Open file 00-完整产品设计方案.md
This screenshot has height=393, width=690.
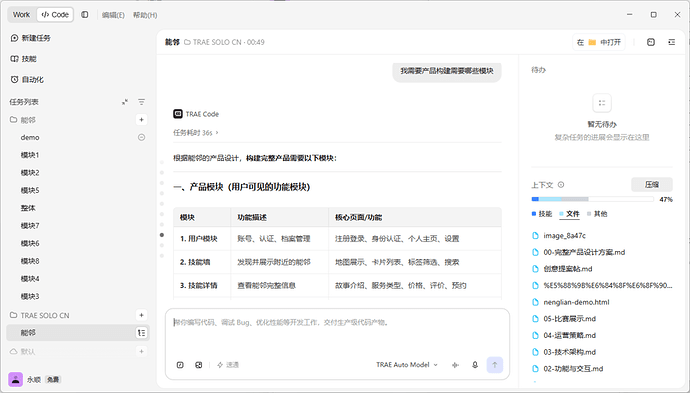point(584,252)
